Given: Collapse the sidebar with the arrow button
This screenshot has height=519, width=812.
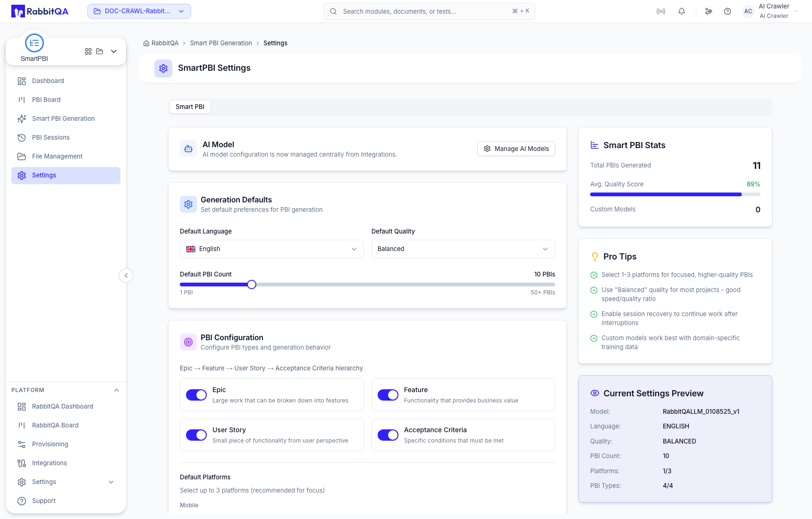Looking at the screenshot, I should pyautogui.click(x=126, y=276).
